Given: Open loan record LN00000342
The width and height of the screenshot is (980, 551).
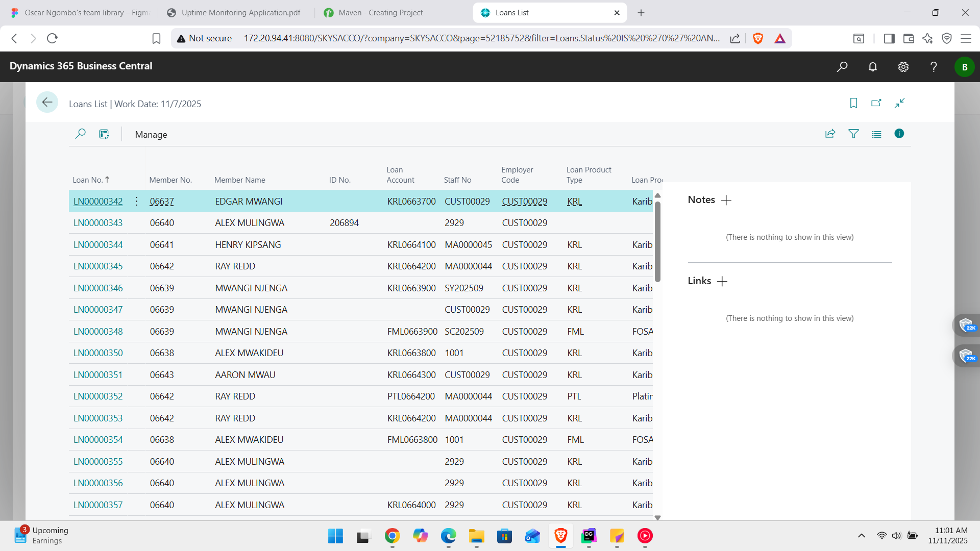Looking at the screenshot, I should coord(98,201).
